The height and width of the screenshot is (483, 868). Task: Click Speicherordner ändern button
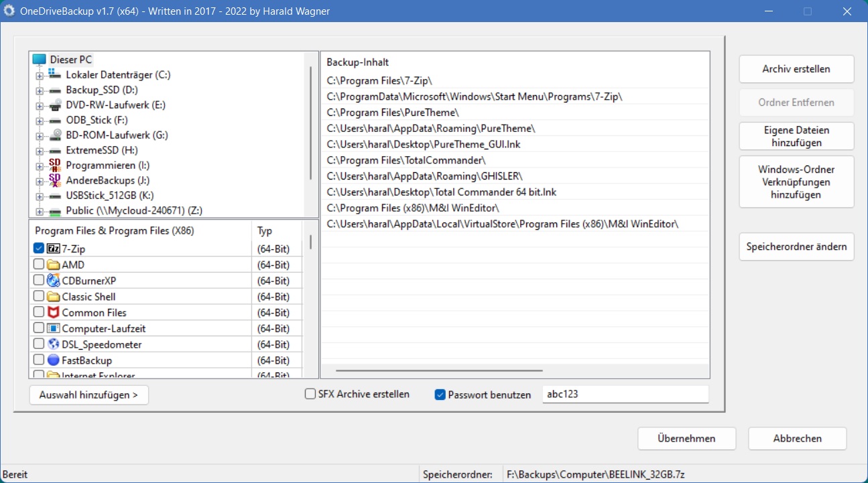(796, 247)
